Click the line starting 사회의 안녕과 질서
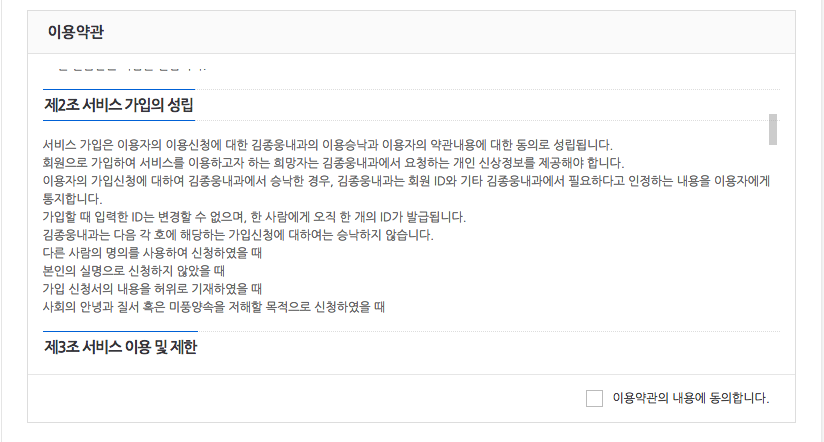Viewport: 824px width, 442px height. [214, 306]
